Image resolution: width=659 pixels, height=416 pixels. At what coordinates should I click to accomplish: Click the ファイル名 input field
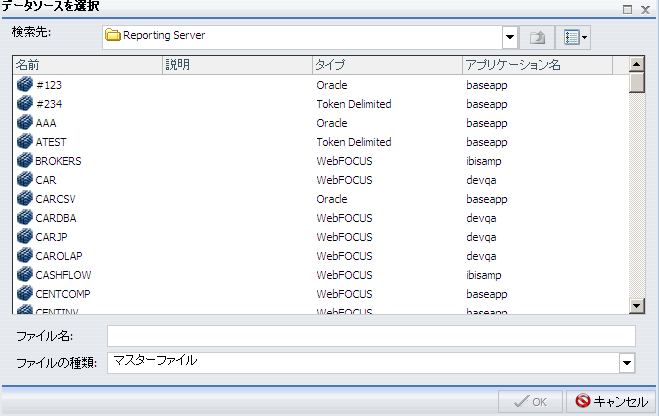[371, 336]
